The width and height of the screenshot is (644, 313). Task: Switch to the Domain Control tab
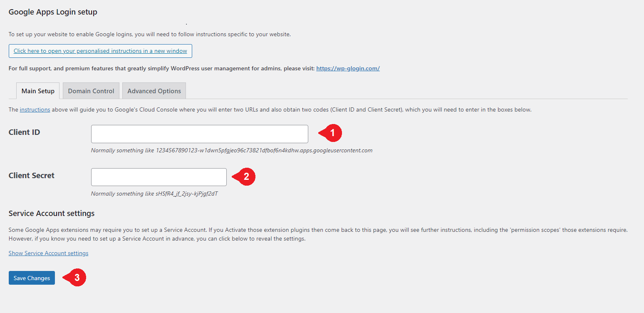(x=91, y=90)
